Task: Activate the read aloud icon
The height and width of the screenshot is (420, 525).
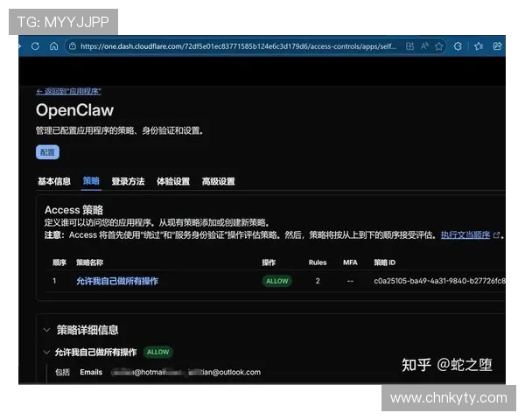Action: [x=424, y=46]
